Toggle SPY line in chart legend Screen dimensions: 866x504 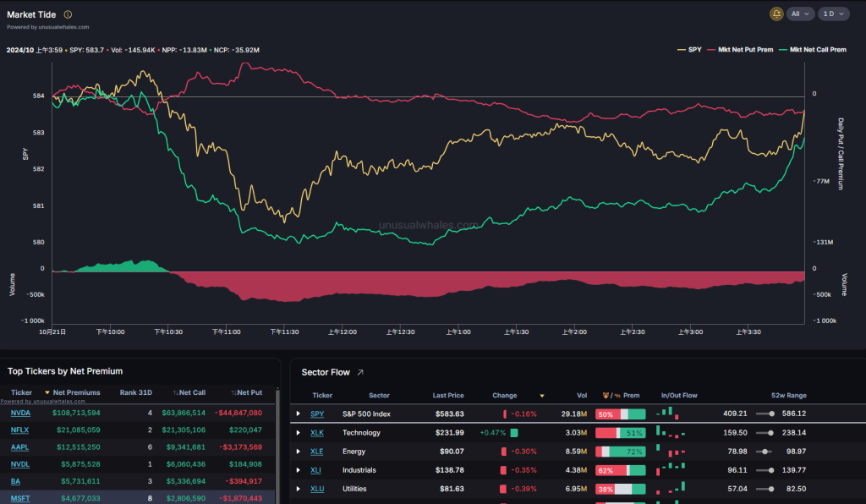point(689,50)
